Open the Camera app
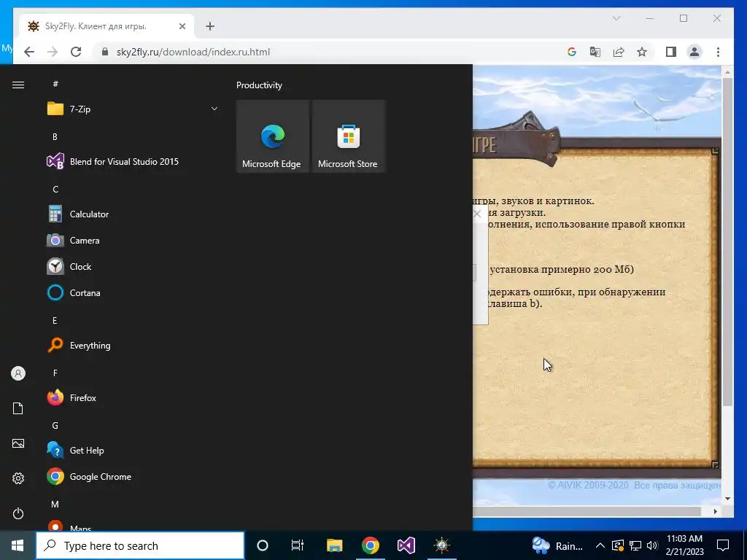The width and height of the screenshot is (747, 560). 133,241
